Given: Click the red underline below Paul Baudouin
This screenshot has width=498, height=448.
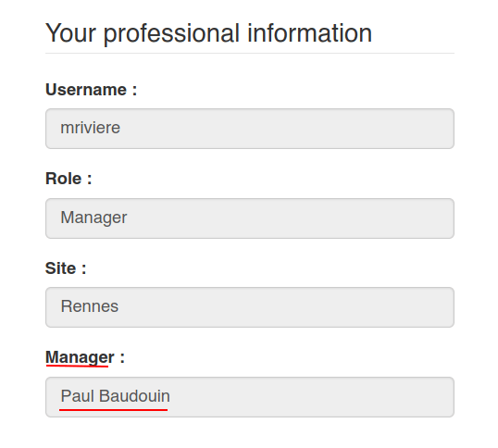Looking at the screenshot, I should (113, 410).
